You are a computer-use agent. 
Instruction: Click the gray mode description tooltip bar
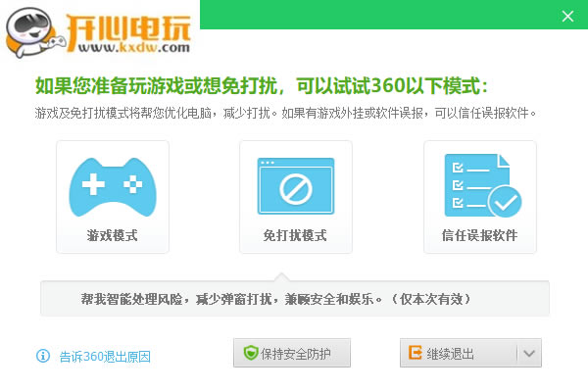click(x=294, y=299)
